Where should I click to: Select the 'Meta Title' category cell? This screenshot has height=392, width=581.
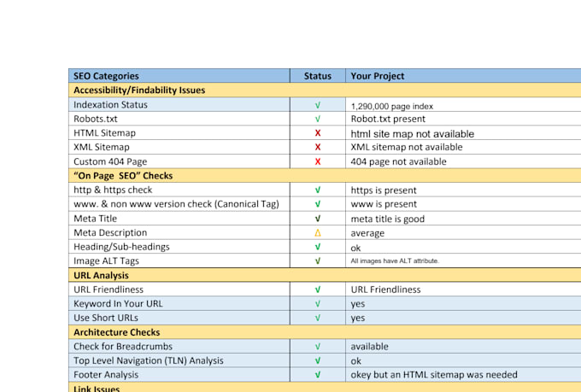(179, 219)
